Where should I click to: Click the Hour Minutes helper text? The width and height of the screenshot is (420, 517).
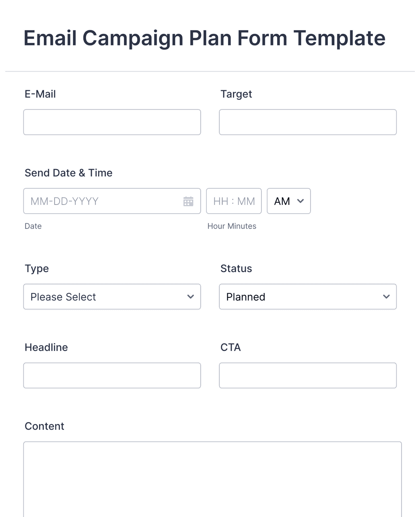pos(232,226)
